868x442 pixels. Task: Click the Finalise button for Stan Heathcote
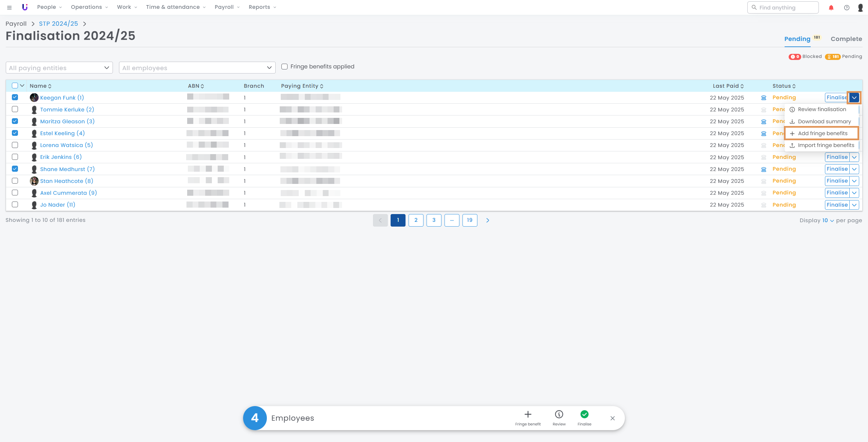click(837, 181)
